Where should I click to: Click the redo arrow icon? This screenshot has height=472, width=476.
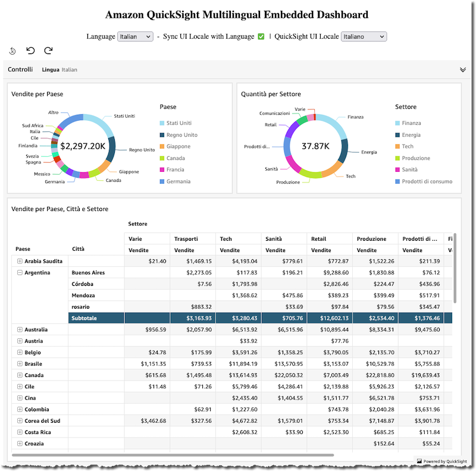48,51
